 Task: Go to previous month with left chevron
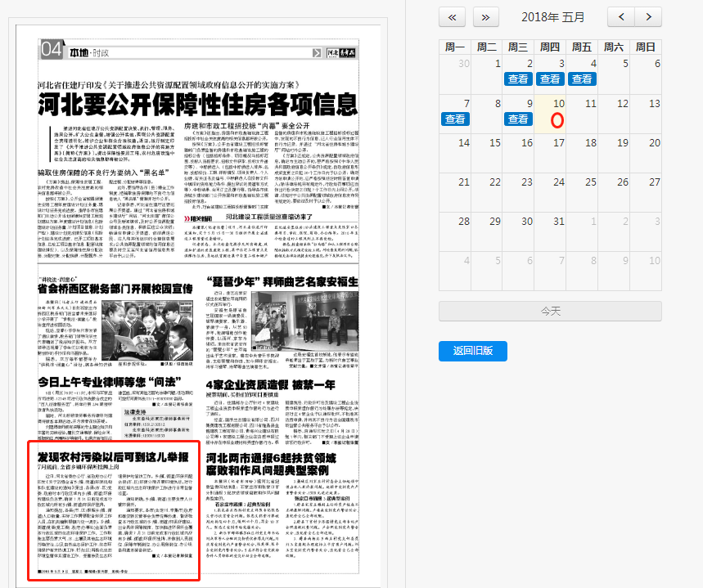(623, 17)
